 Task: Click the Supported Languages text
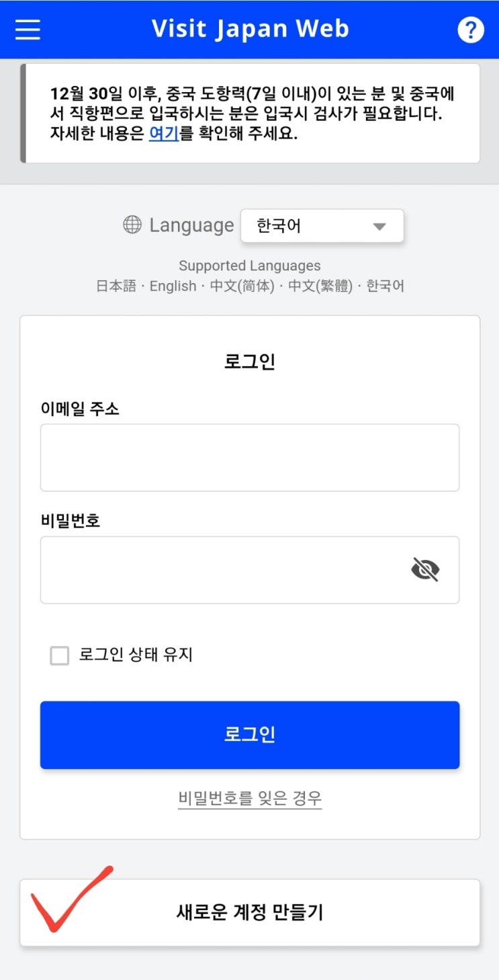(250, 266)
